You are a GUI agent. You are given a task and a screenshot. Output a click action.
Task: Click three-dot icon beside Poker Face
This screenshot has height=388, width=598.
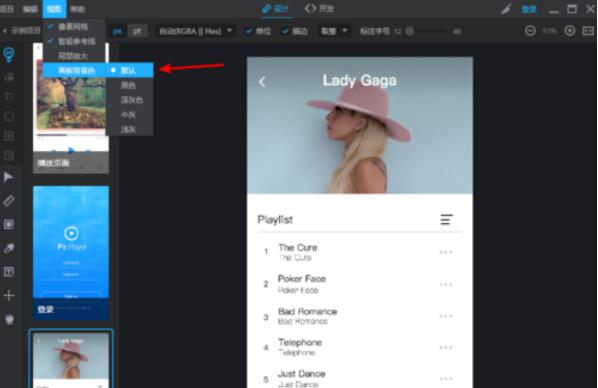point(446,284)
